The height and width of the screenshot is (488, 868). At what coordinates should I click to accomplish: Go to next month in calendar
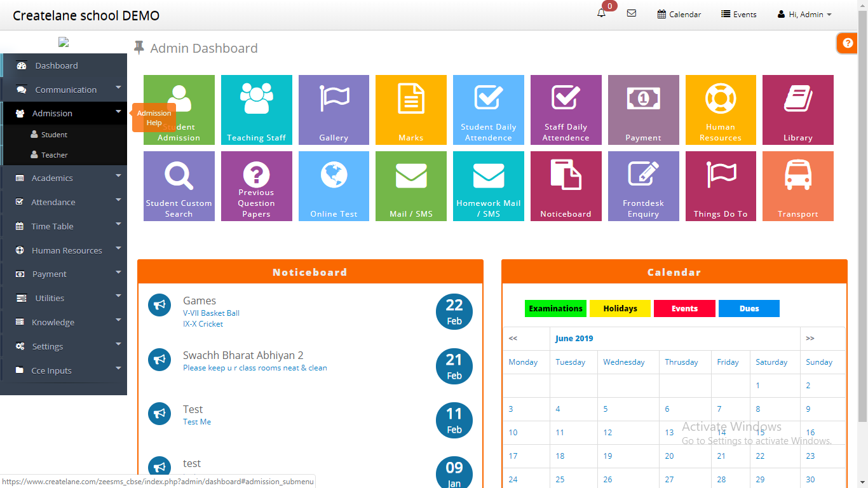[x=810, y=339]
